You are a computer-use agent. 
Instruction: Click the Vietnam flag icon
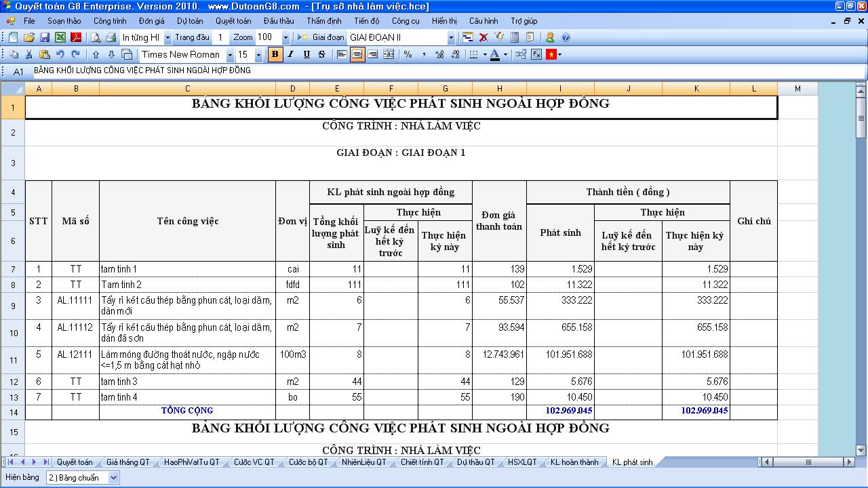551,54
